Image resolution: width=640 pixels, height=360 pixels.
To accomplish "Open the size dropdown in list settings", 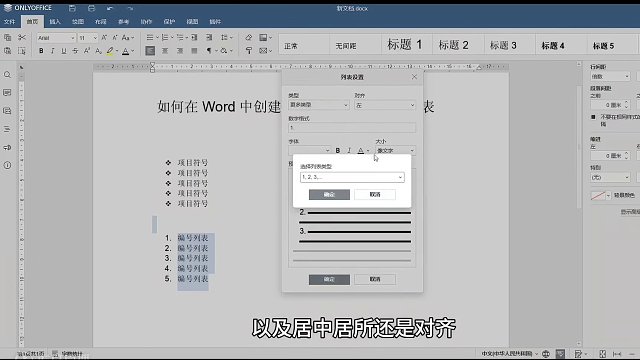I will (x=396, y=151).
